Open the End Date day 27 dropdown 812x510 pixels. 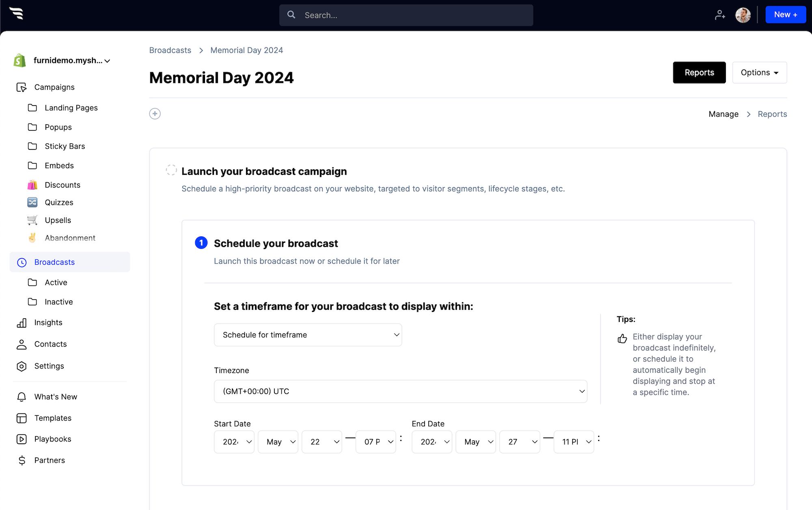(519, 442)
